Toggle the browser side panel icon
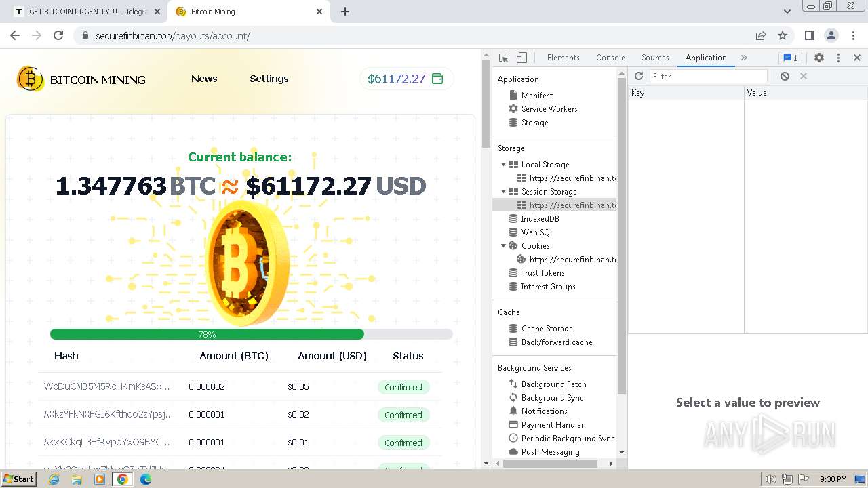The image size is (868, 488). click(x=809, y=35)
